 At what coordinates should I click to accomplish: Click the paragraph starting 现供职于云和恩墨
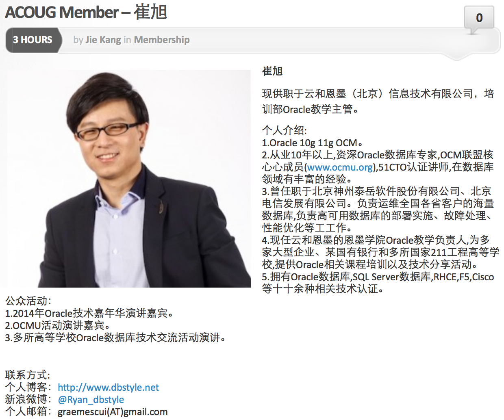pyautogui.click(x=378, y=102)
